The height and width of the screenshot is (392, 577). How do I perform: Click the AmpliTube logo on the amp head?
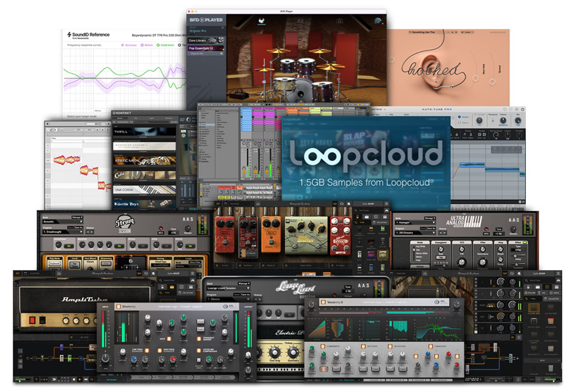(x=85, y=300)
